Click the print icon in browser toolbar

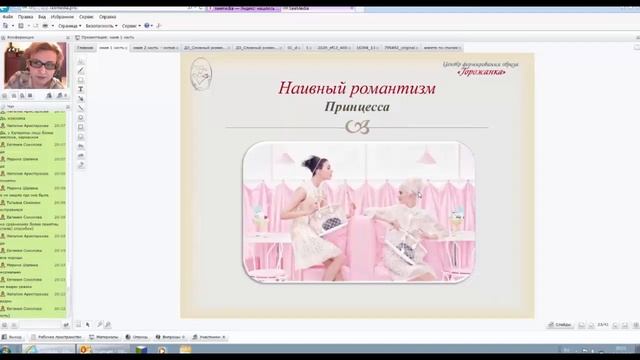pos(45,26)
